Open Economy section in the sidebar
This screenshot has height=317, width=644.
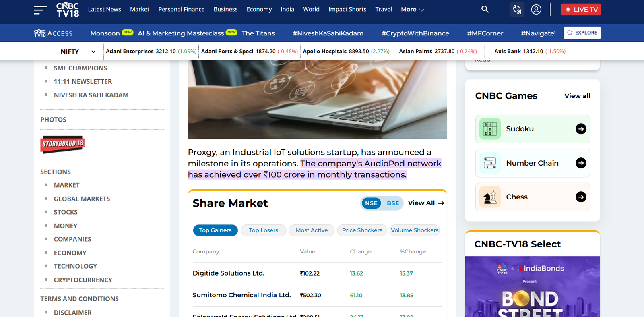[70, 253]
